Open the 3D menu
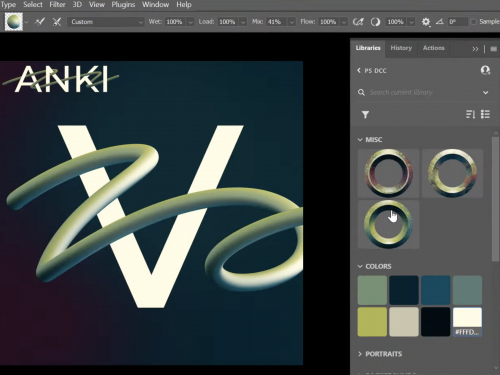This screenshot has height=375, width=500. pyautogui.click(x=77, y=5)
